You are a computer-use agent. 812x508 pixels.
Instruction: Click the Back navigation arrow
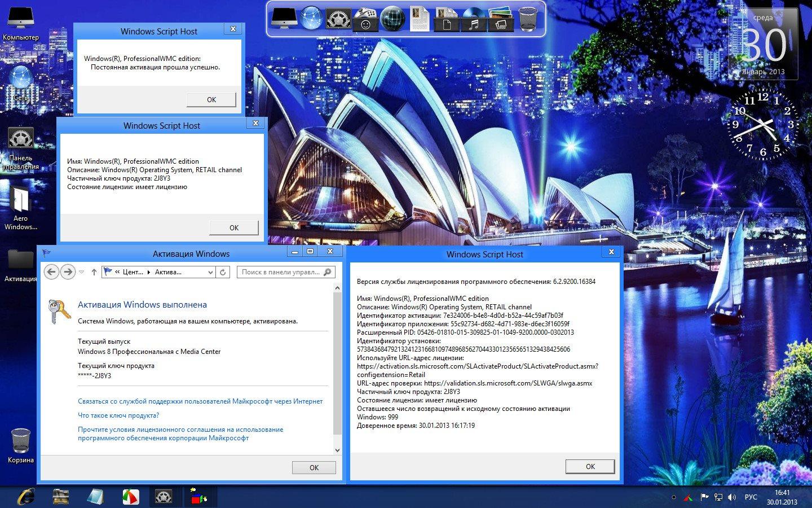click(x=51, y=272)
